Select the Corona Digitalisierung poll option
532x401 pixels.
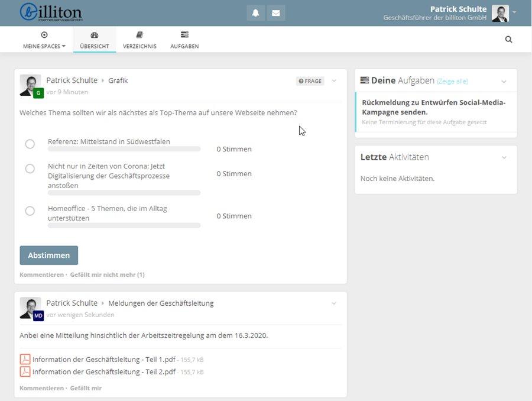tap(30, 169)
